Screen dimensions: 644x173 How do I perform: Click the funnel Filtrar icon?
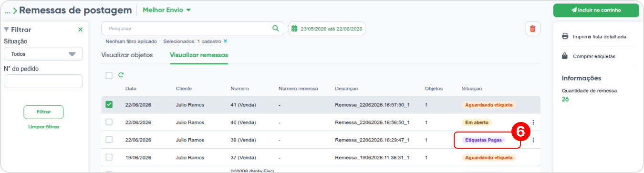pos(6,30)
